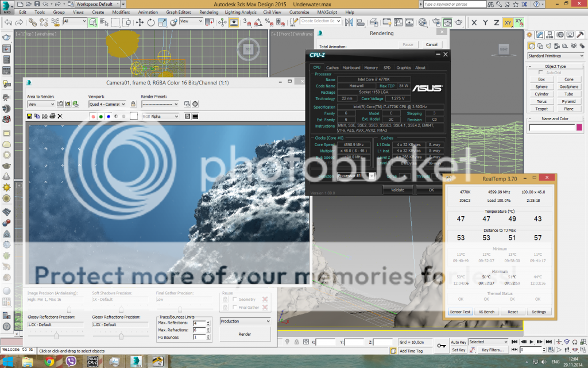This screenshot has width=588, height=368.
Task: Activate the Select and Link tool
Action: (33, 22)
